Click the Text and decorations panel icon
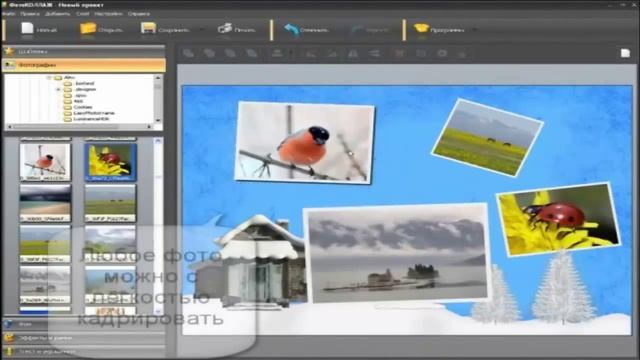This screenshot has width=640, height=360. pos(9,351)
